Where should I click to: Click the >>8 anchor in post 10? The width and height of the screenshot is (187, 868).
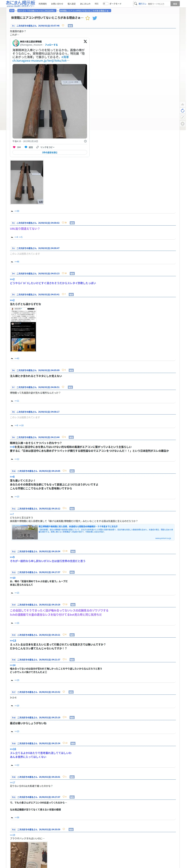[12, 477]
